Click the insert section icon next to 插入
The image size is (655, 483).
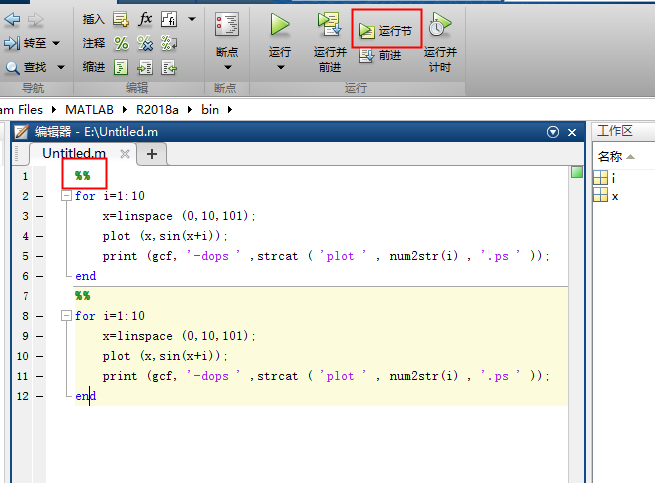pyautogui.click(x=121, y=19)
